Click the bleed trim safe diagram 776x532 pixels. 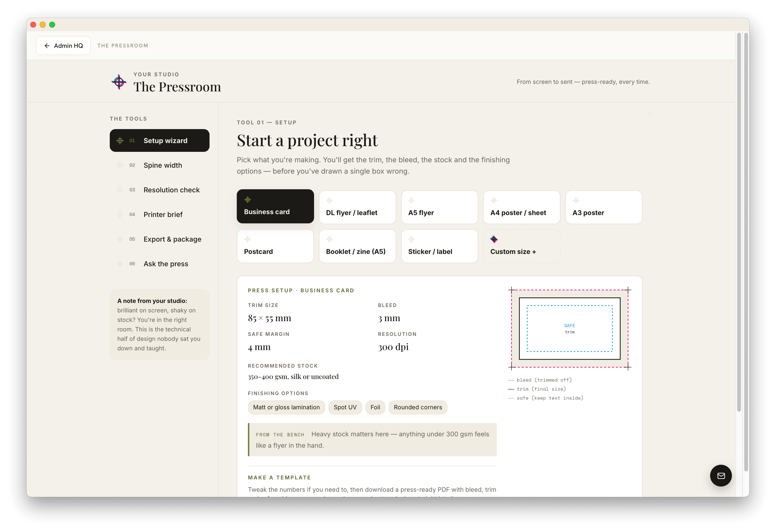pyautogui.click(x=570, y=329)
